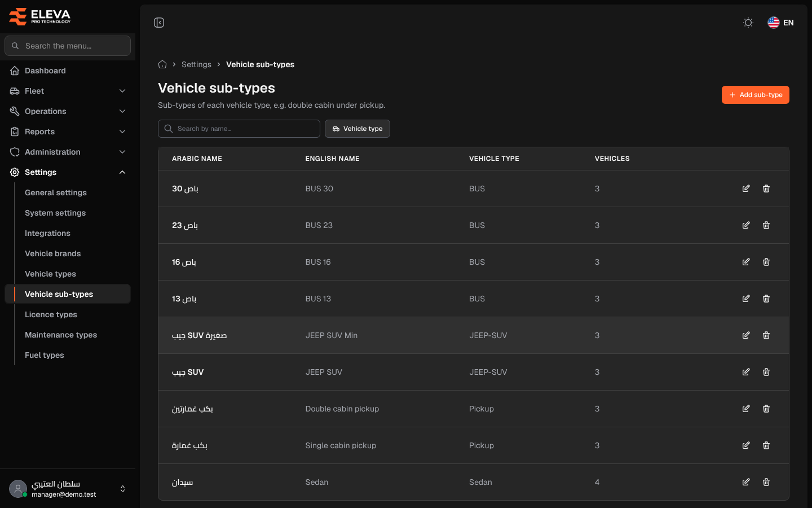Edit the BUS 30 sub-type

(x=746, y=189)
